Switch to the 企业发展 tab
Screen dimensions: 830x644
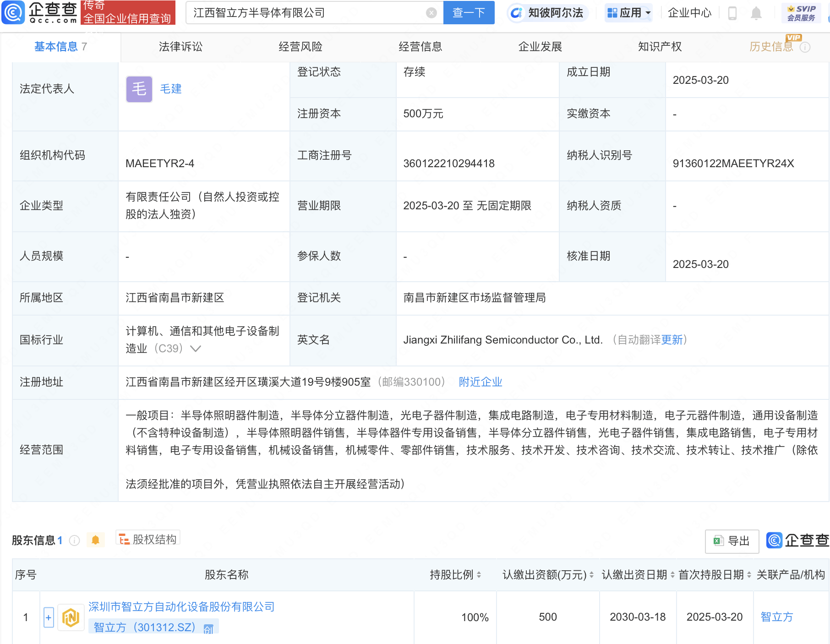coord(540,47)
